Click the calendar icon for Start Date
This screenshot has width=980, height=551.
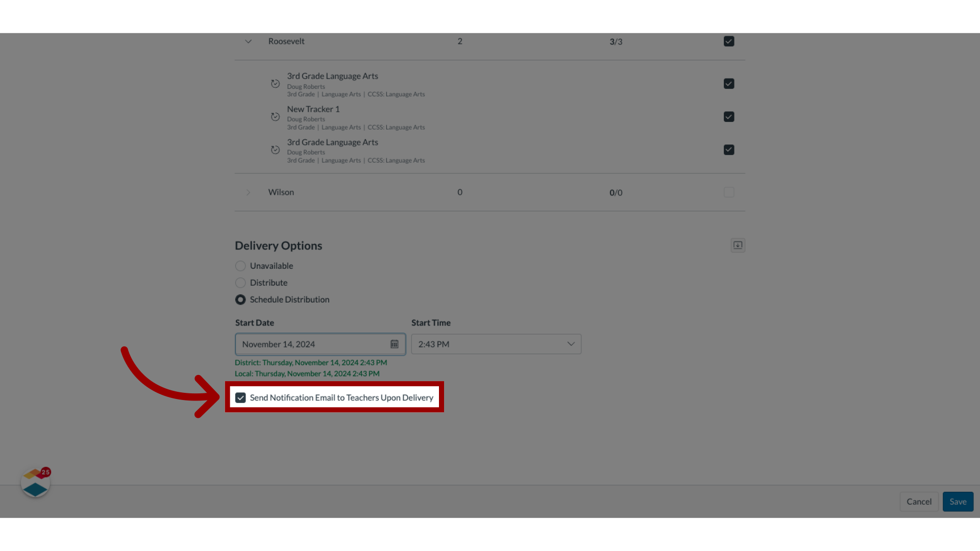pyautogui.click(x=395, y=344)
